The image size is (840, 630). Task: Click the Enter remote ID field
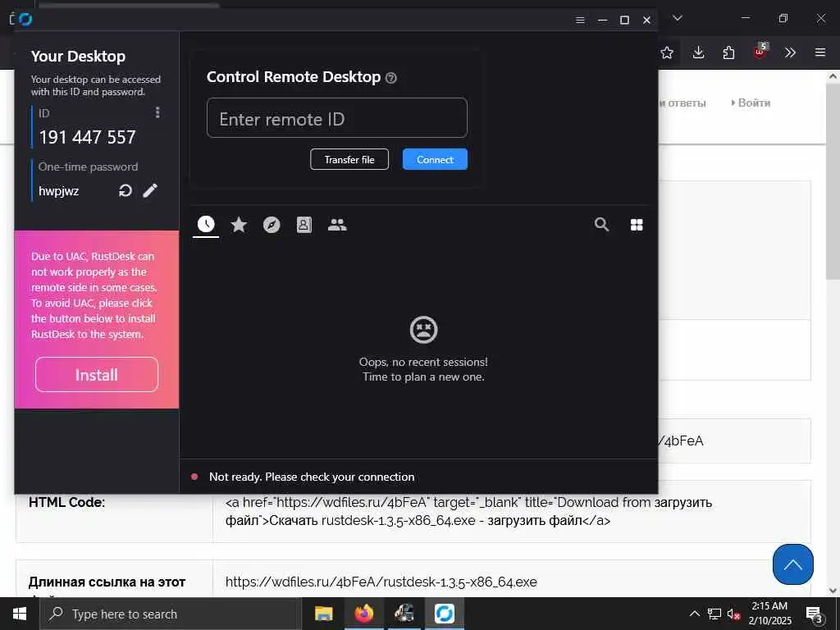337,118
